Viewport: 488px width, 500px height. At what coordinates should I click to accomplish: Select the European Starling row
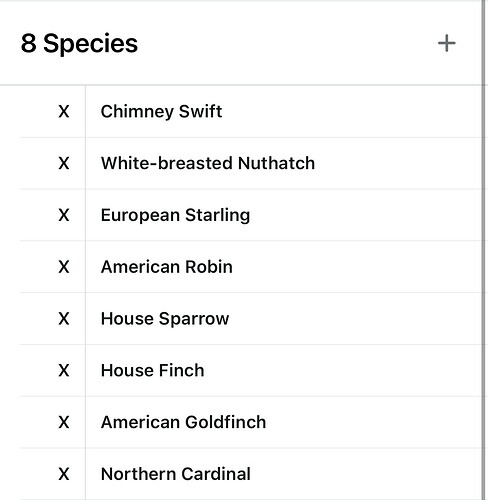(x=250, y=215)
